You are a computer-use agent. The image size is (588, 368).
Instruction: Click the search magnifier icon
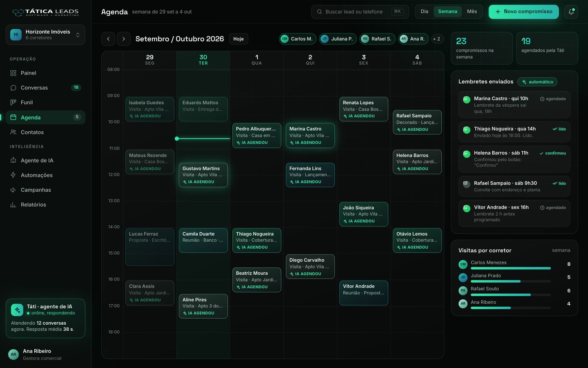(x=319, y=12)
